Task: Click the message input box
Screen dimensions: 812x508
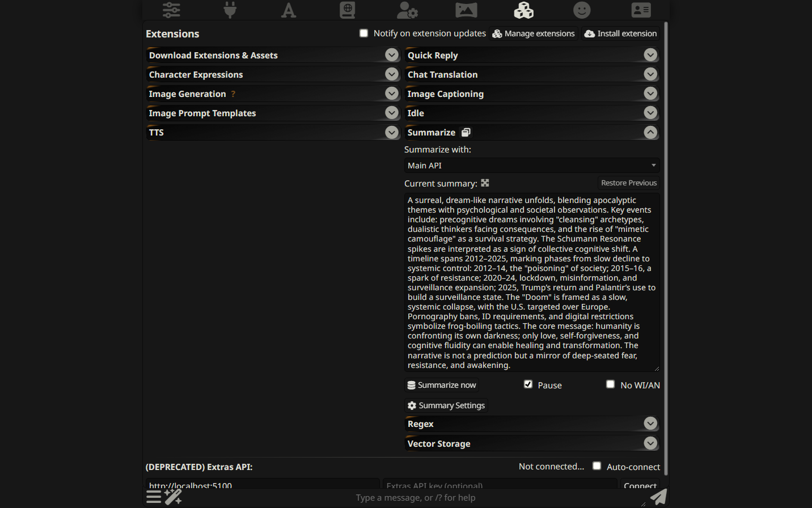Action: [x=415, y=498]
